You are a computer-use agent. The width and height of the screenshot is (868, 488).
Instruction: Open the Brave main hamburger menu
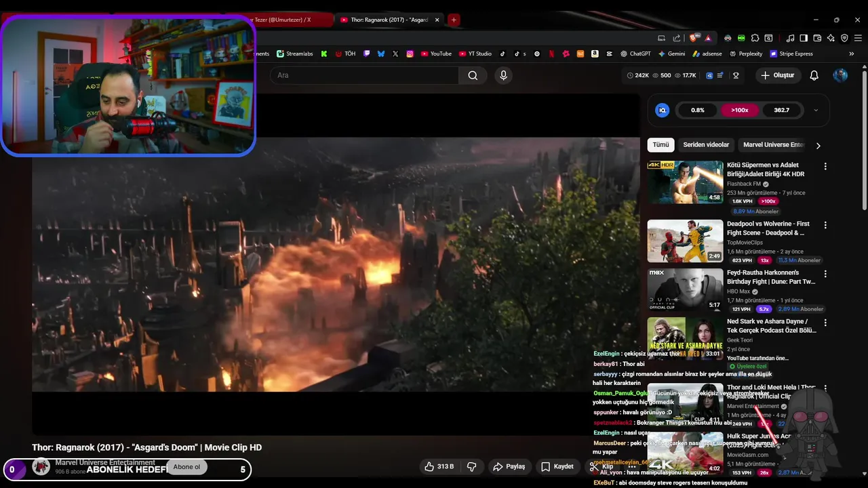click(x=858, y=38)
